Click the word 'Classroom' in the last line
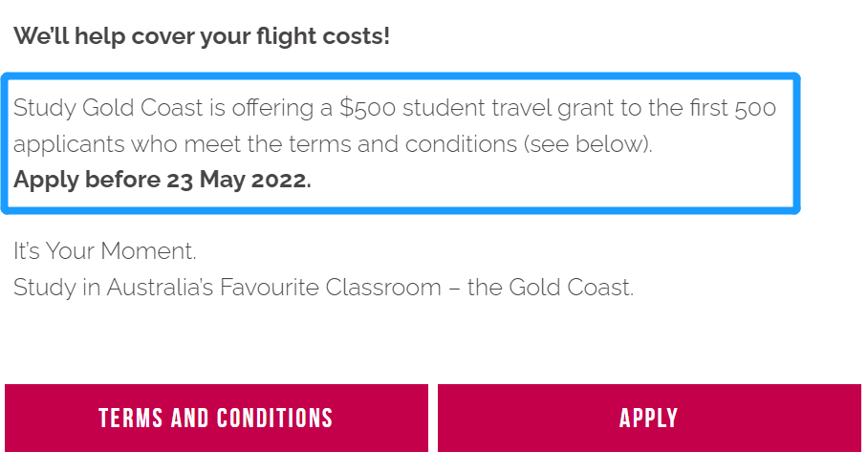868x473 pixels. point(383,288)
